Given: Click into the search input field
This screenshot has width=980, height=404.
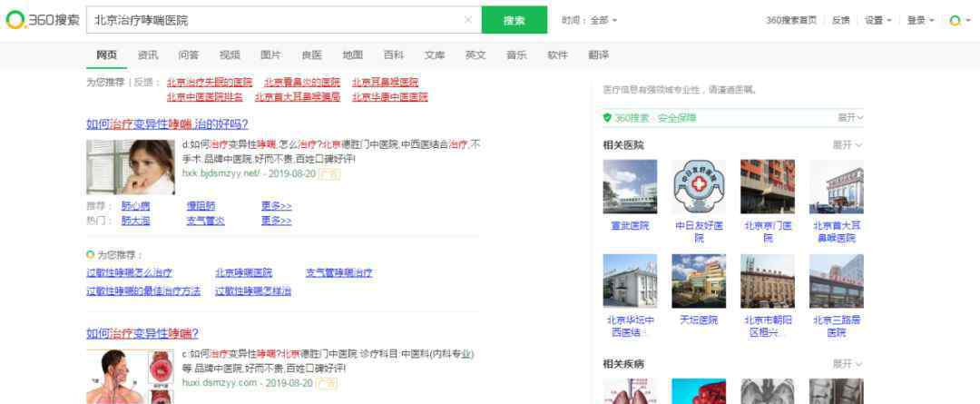Looking at the screenshot, I should [272, 20].
